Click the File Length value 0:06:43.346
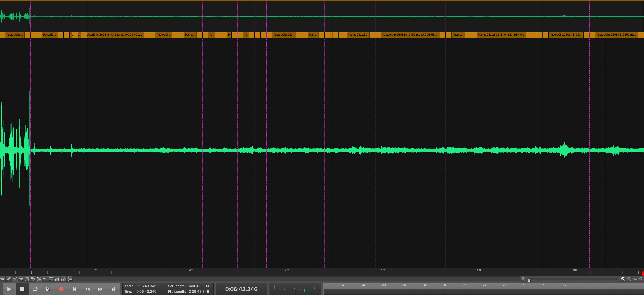The width and height of the screenshot is (644, 295). tap(199, 292)
